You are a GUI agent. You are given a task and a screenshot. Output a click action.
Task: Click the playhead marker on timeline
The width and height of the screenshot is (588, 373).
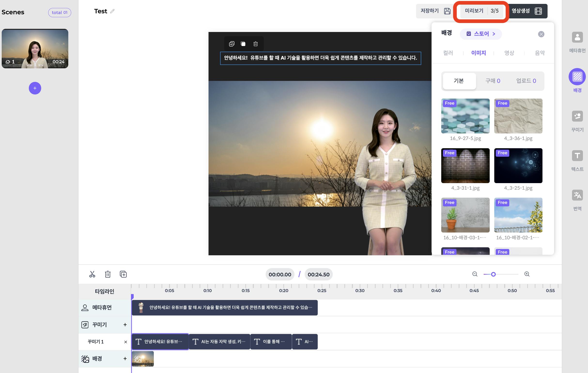point(132,297)
